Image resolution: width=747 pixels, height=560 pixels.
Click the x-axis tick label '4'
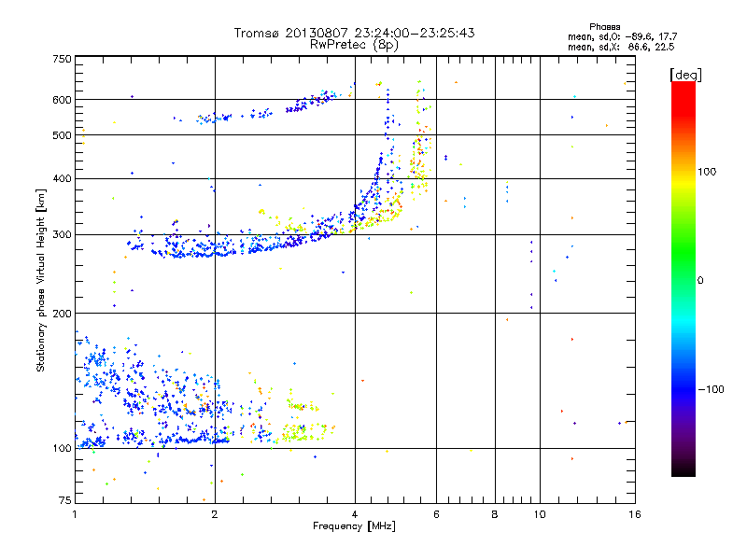(355, 514)
